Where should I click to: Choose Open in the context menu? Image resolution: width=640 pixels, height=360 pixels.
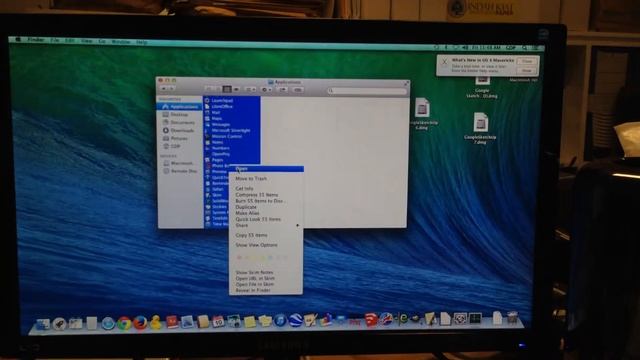[x=266, y=169]
